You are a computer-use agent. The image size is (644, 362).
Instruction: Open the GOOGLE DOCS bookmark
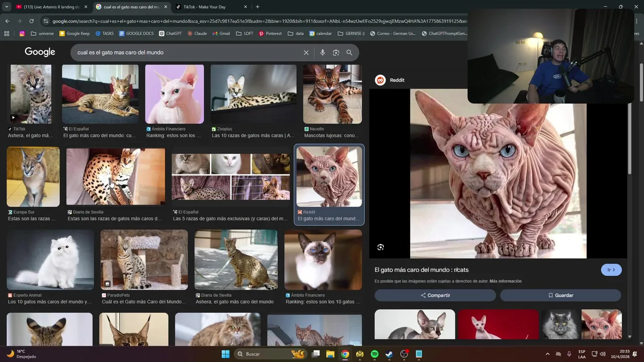[x=136, y=34]
